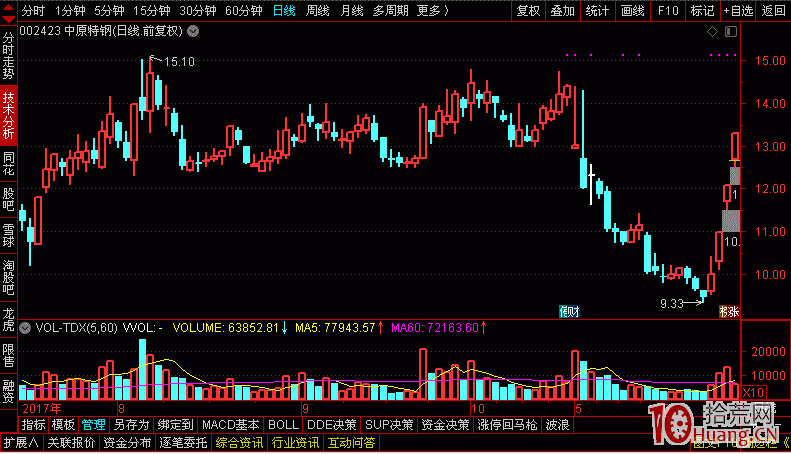791x454 pixels.
Task: Open 股吧 in the left sidebar
Action: point(9,199)
